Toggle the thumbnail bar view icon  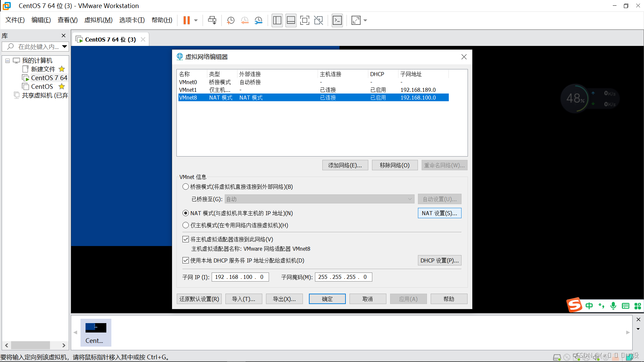[291, 20]
